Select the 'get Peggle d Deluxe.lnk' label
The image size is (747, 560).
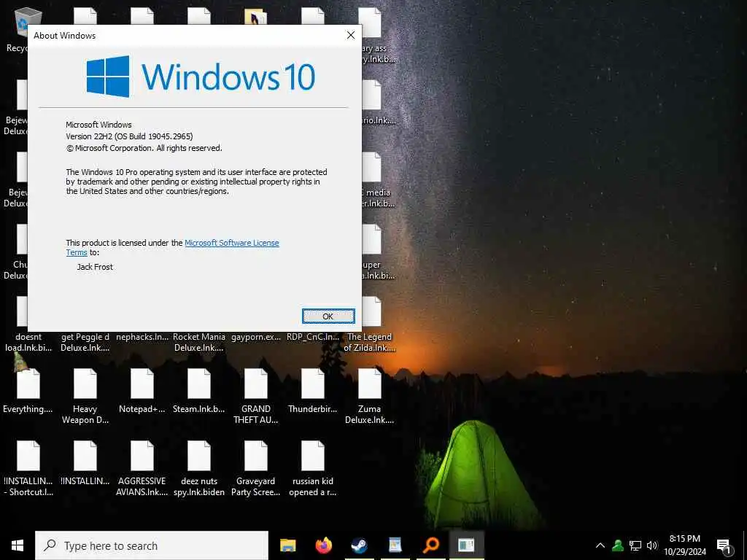[85, 343]
